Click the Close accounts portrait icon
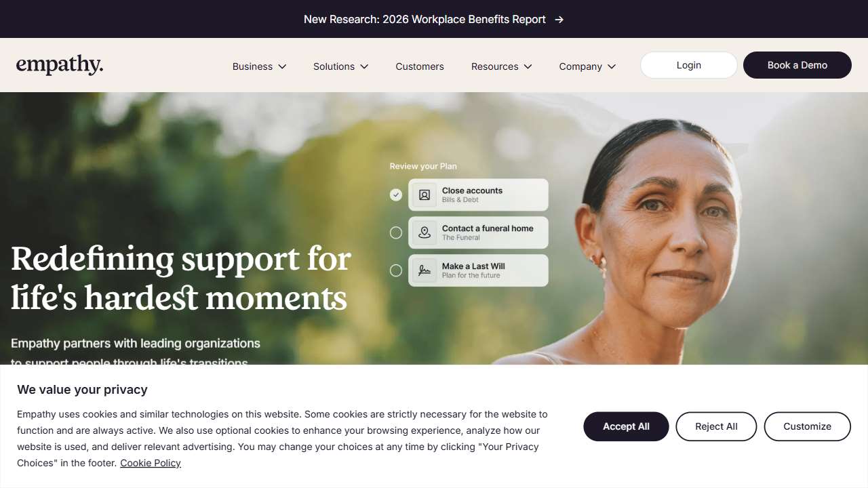 (x=425, y=195)
